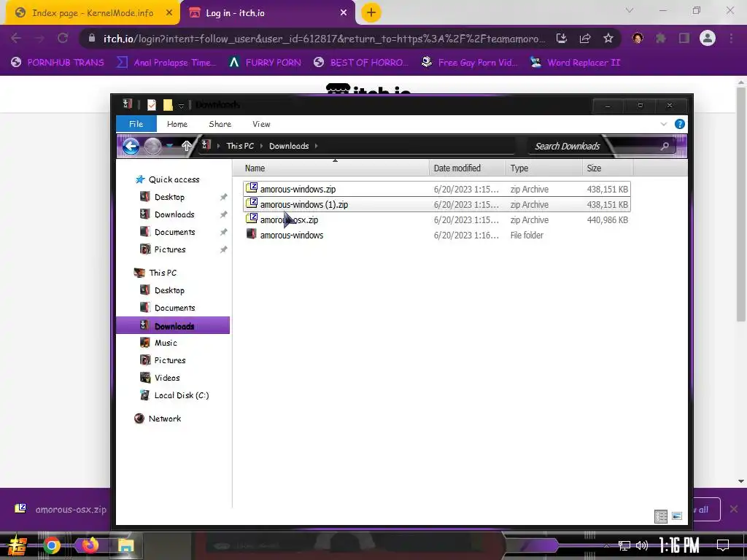
Task: Click the properties icon in Explorer title bar
Action: (x=152, y=105)
